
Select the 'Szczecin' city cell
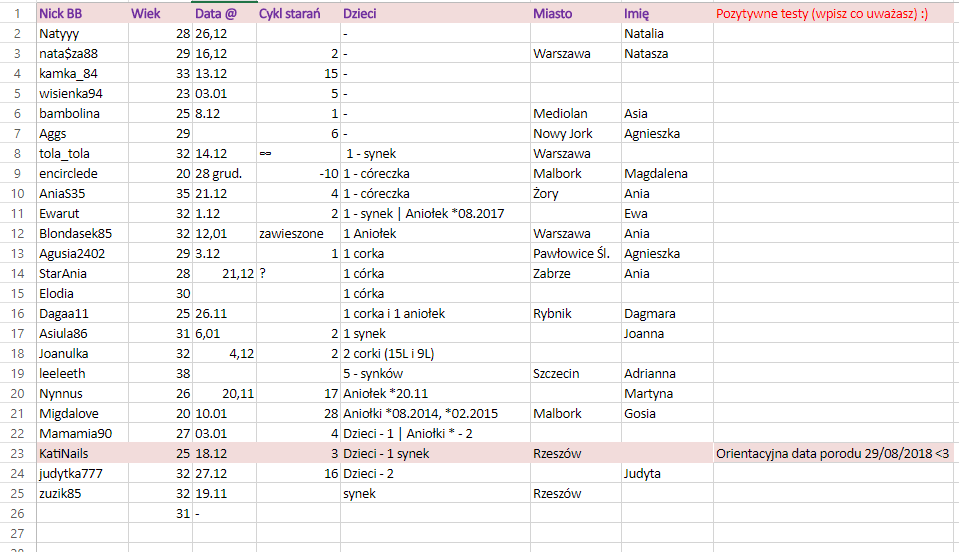pyautogui.click(x=558, y=374)
